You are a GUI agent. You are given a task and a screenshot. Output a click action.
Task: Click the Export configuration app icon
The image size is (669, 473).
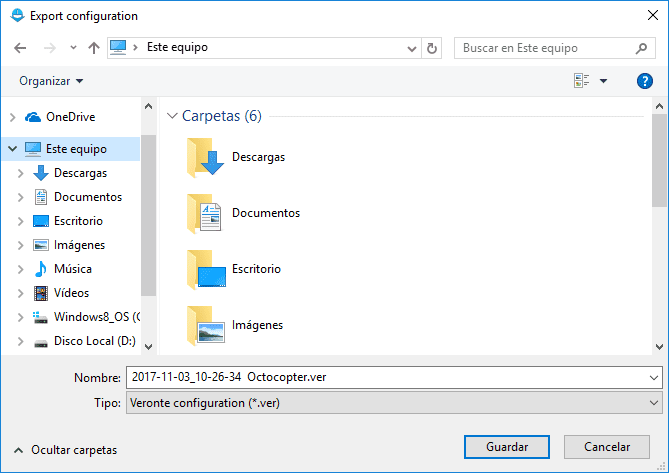[x=17, y=15]
